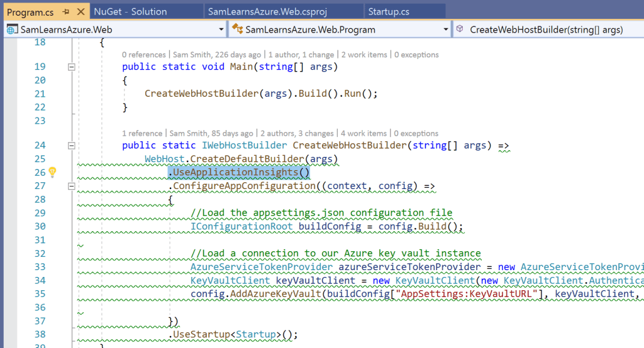Collapse the CreateWebHostBuilder method outline
Image resolution: width=644 pixels, height=348 pixels.
tap(72, 146)
